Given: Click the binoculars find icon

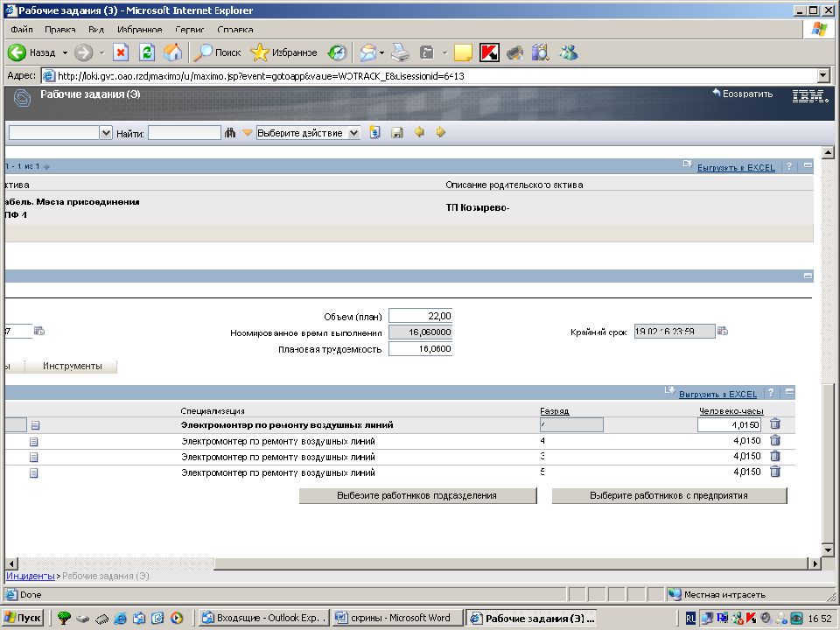Looking at the screenshot, I should point(230,132).
